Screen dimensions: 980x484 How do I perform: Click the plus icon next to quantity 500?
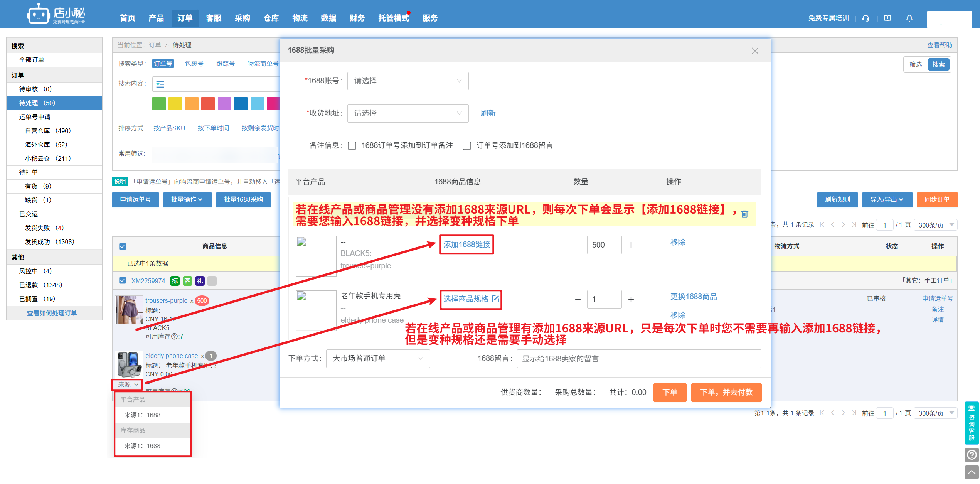coord(631,245)
